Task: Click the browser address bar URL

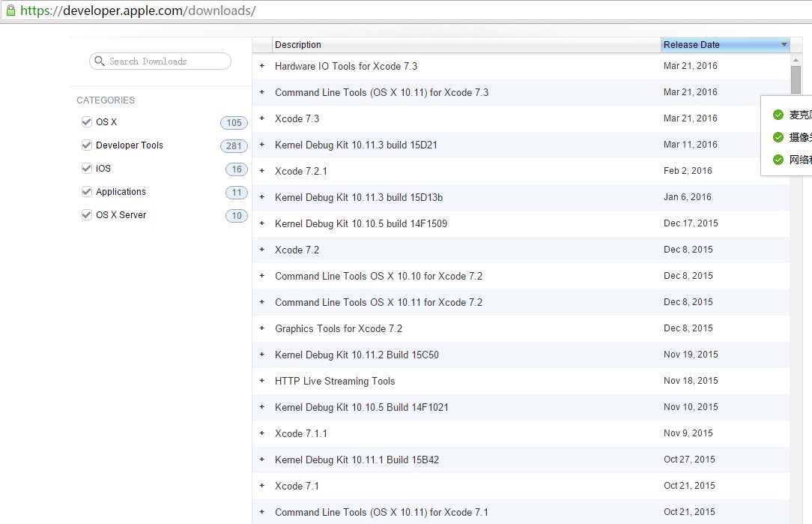Action: coord(138,10)
